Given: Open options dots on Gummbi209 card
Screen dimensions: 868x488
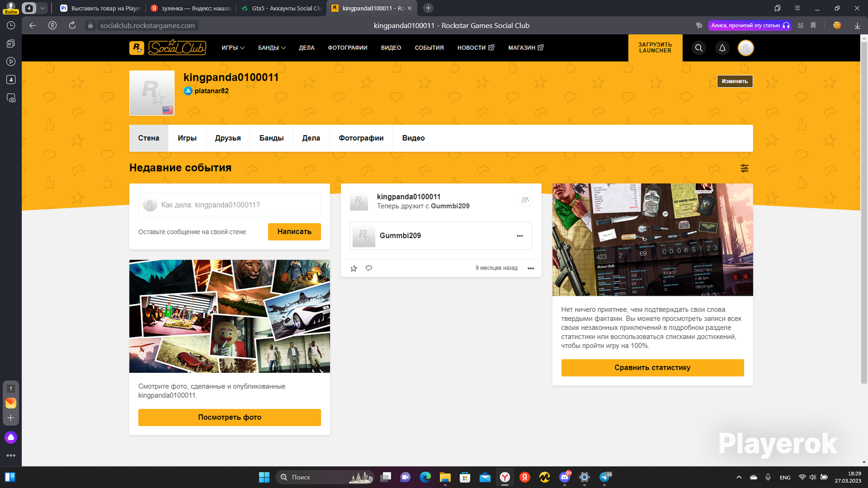Looking at the screenshot, I should 520,236.
